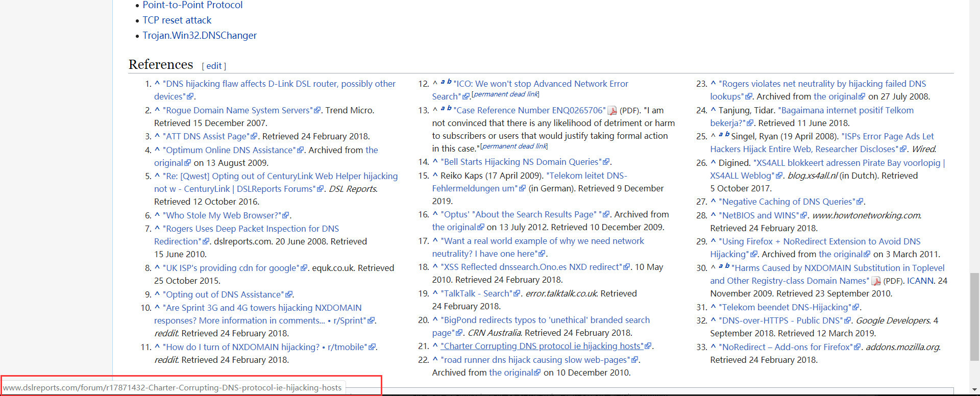Jump back via superscript 'a' of reference 12
Viewport: 980px width, 396px height.
443,82
